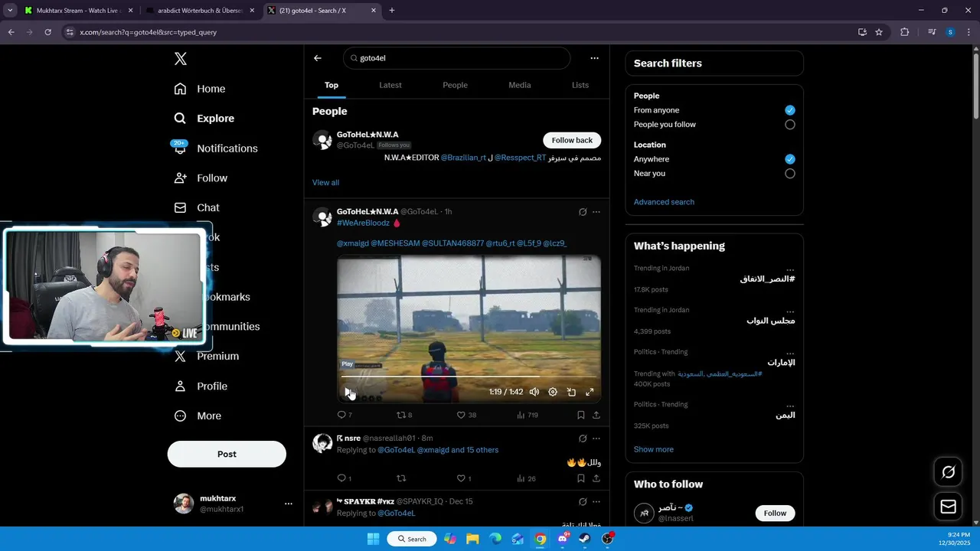Click the goto4el search field
The width and height of the screenshot is (980, 551).
point(457,58)
